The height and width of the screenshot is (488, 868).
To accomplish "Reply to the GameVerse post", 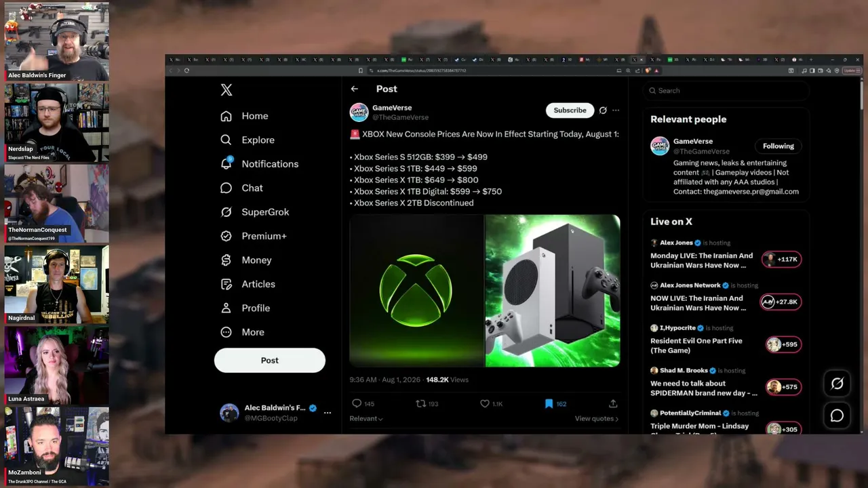I will (x=357, y=403).
